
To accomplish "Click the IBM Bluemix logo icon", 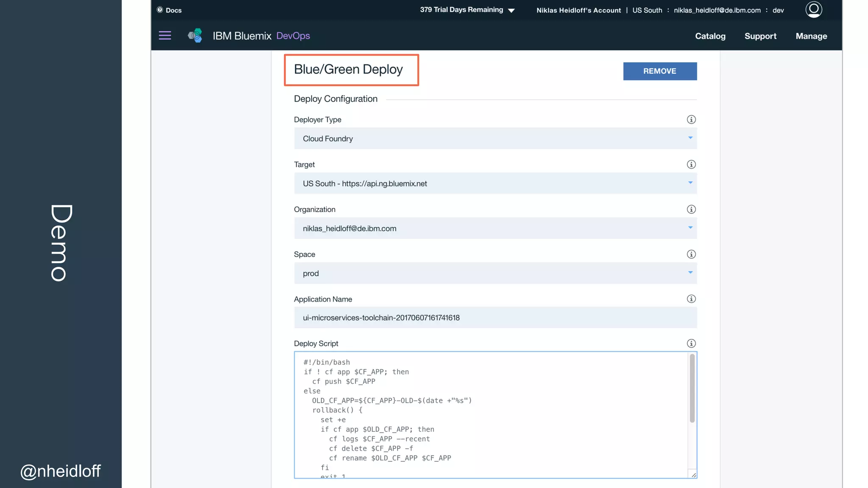I will pos(195,36).
